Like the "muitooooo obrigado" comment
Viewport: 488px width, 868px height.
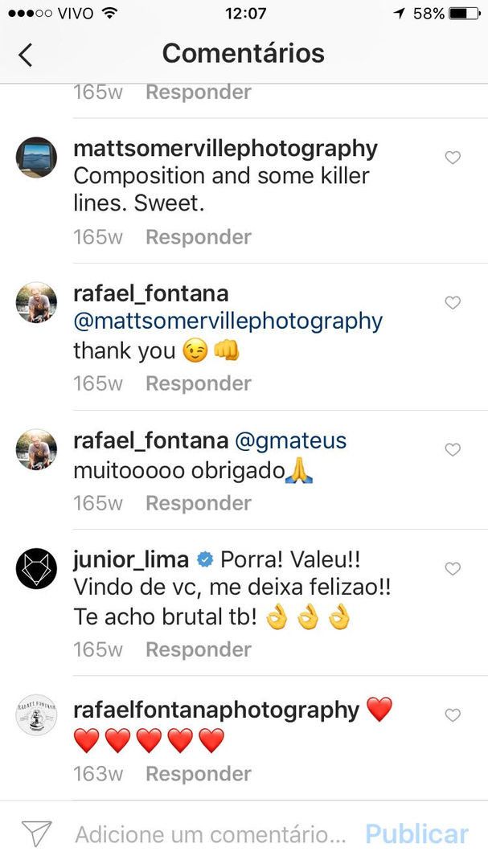coord(453,449)
